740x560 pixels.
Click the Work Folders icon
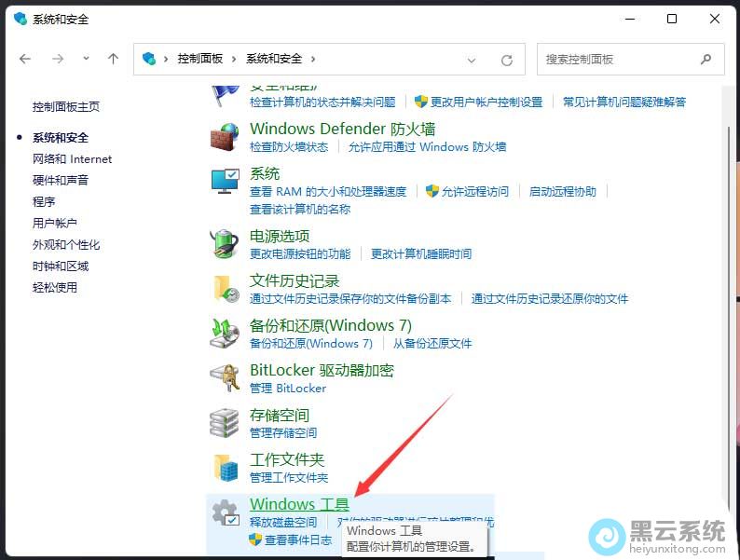click(x=226, y=468)
